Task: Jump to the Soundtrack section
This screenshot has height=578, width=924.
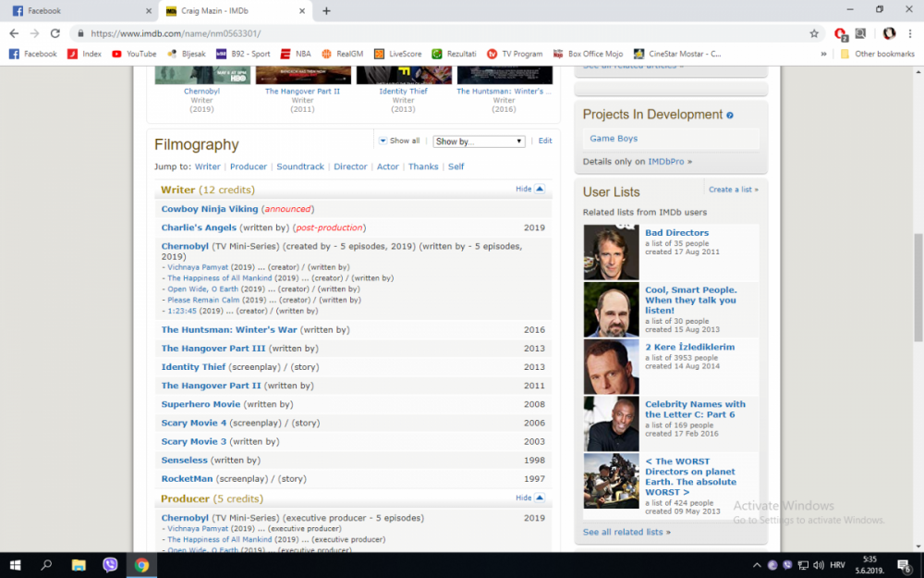Action: coord(300,166)
